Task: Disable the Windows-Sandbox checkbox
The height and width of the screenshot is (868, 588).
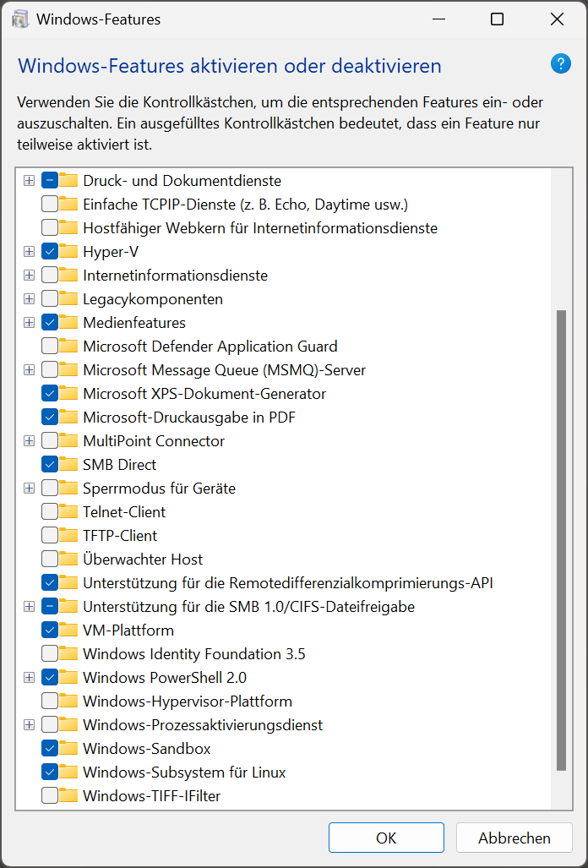Action: [x=50, y=749]
